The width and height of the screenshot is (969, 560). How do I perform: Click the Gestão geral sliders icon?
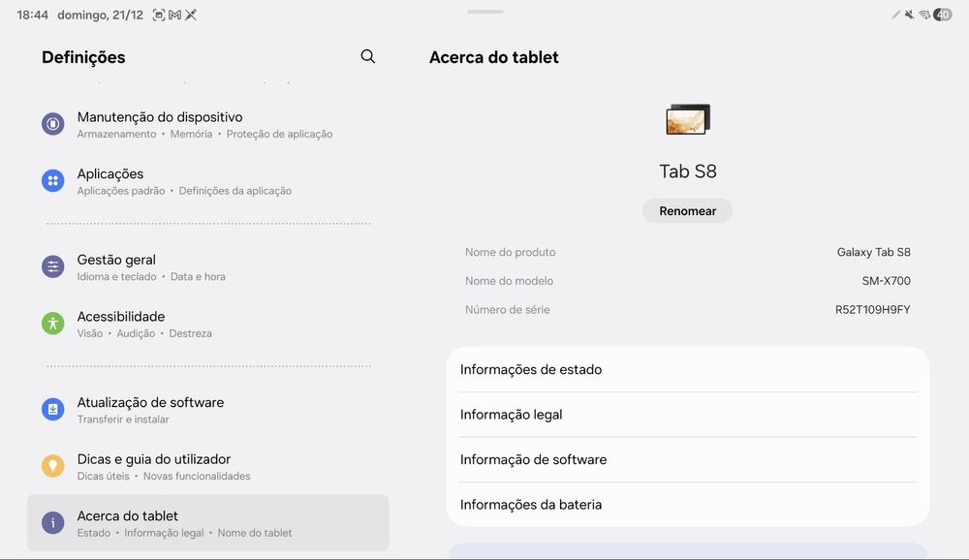(x=53, y=266)
